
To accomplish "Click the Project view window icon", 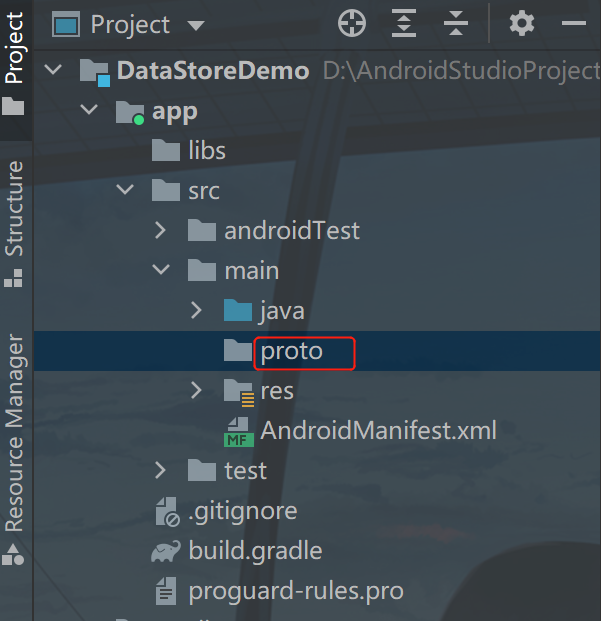I will point(66,25).
